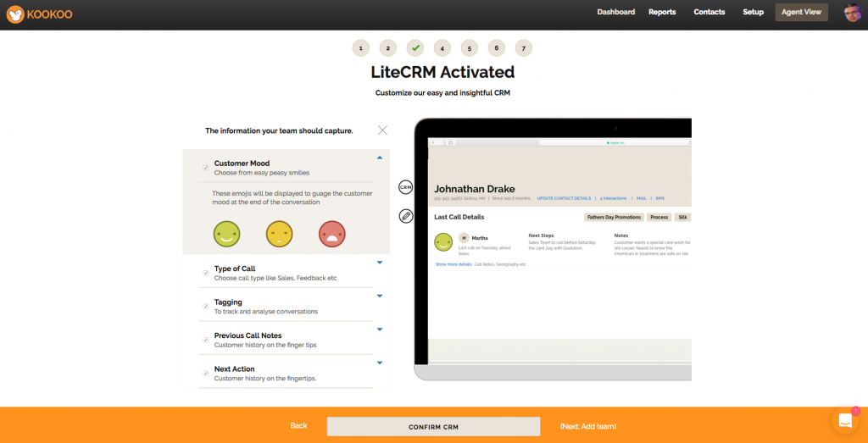
Task: Click the LiteCRM Activated heading
Action: [x=442, y=72]
